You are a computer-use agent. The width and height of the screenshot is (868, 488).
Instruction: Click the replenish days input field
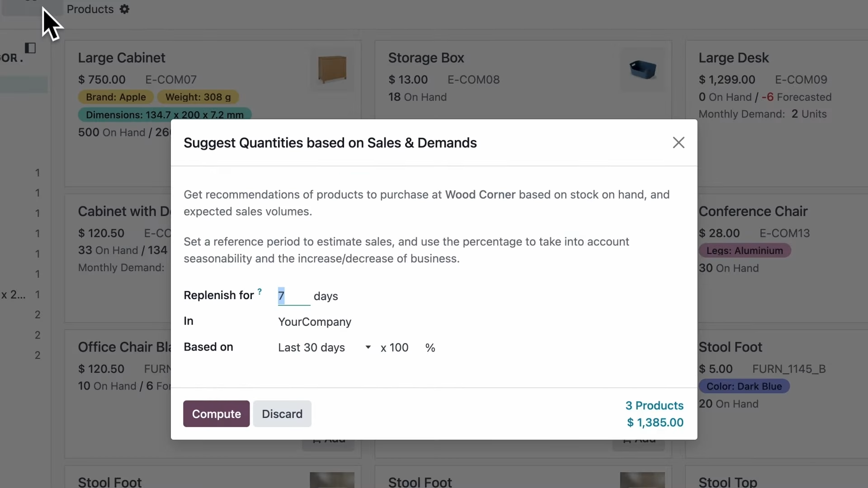293,296
